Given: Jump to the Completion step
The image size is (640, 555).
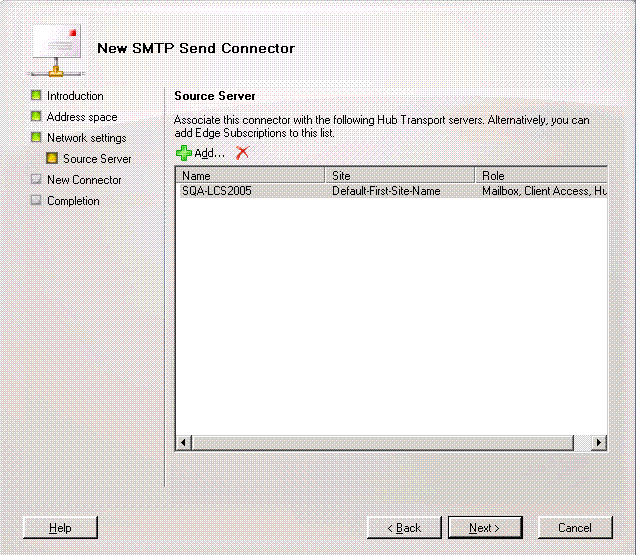Looking at the screenshot, I should [73, 201].
